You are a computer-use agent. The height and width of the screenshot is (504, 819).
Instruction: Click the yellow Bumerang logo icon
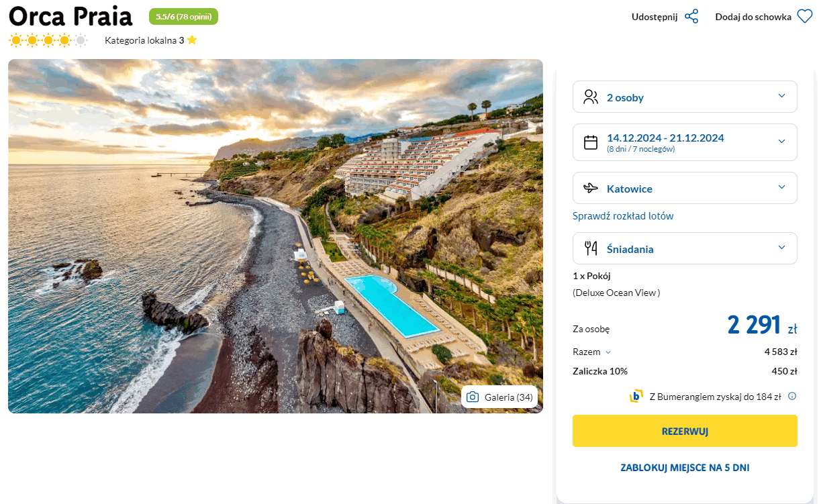pyautogui.click(x=636, y=396)
